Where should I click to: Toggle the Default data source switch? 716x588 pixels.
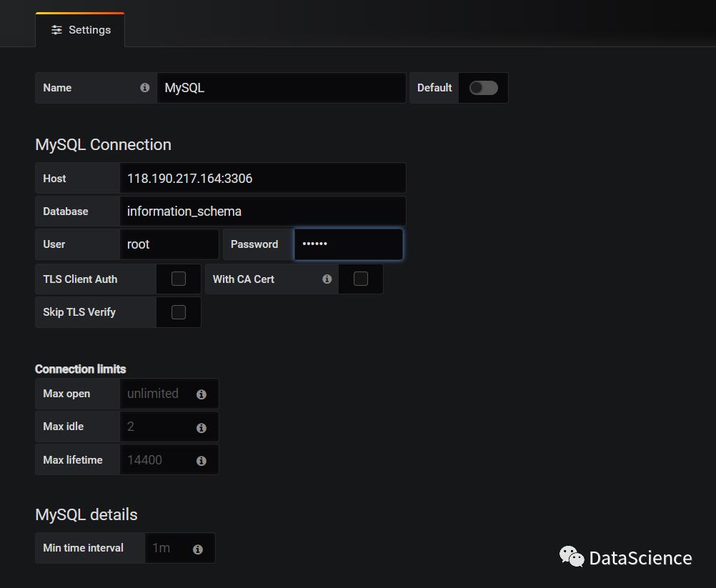[x=484, y=88]
